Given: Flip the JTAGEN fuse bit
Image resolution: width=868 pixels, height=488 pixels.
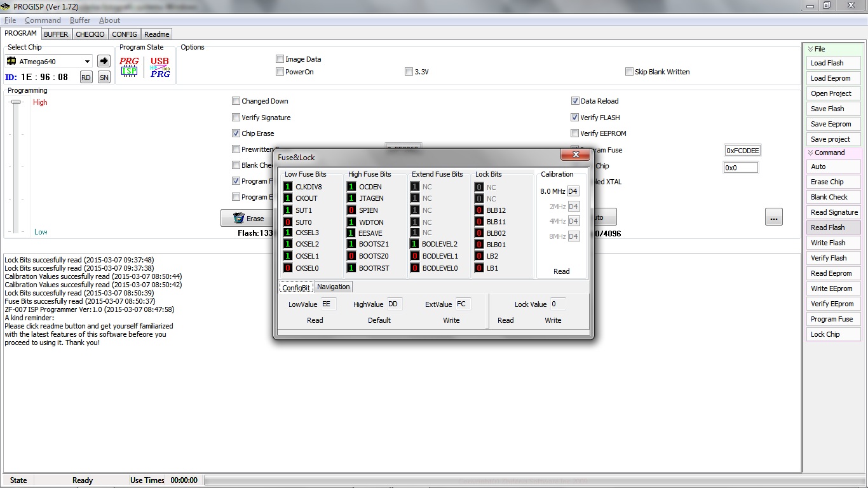Looking at the screenshot, I should (351, 198).
